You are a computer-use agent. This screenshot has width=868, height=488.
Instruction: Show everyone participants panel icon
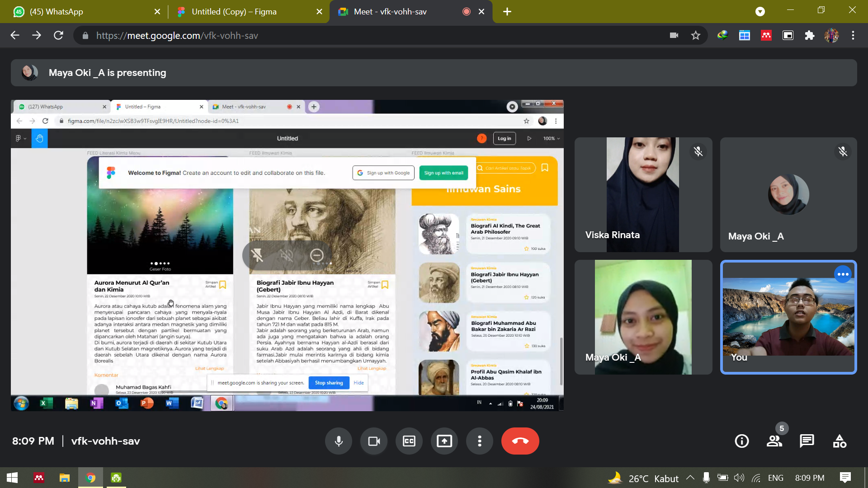tap(774, 441)
